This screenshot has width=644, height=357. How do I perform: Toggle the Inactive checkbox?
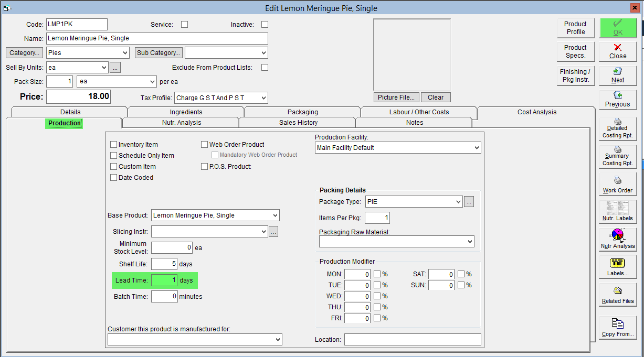265,24
